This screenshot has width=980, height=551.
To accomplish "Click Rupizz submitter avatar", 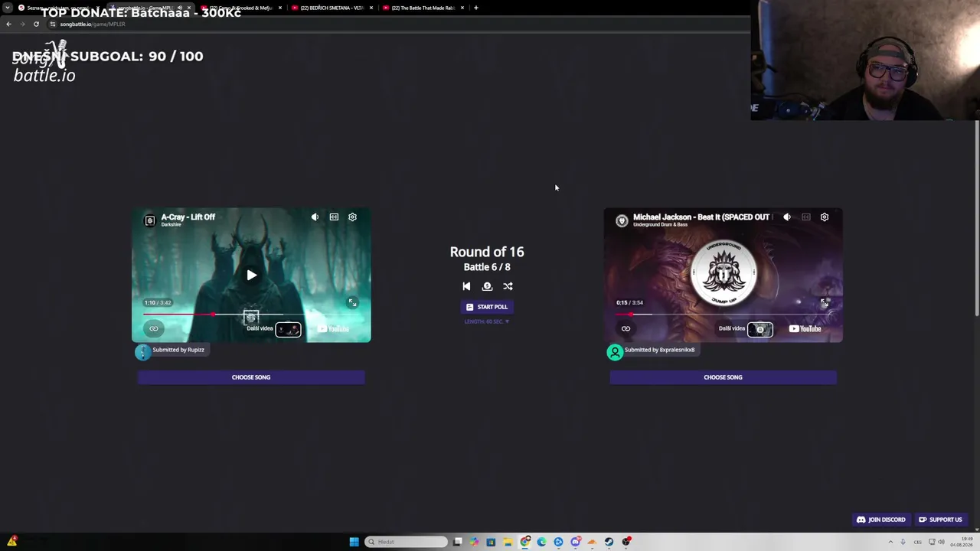I will point(142,352).
